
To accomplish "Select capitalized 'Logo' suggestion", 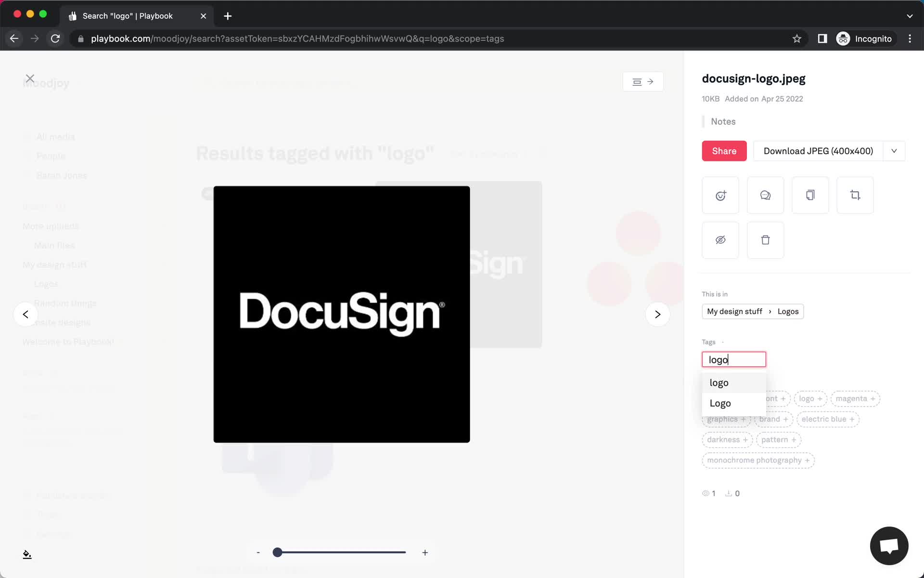I will 733,403.
